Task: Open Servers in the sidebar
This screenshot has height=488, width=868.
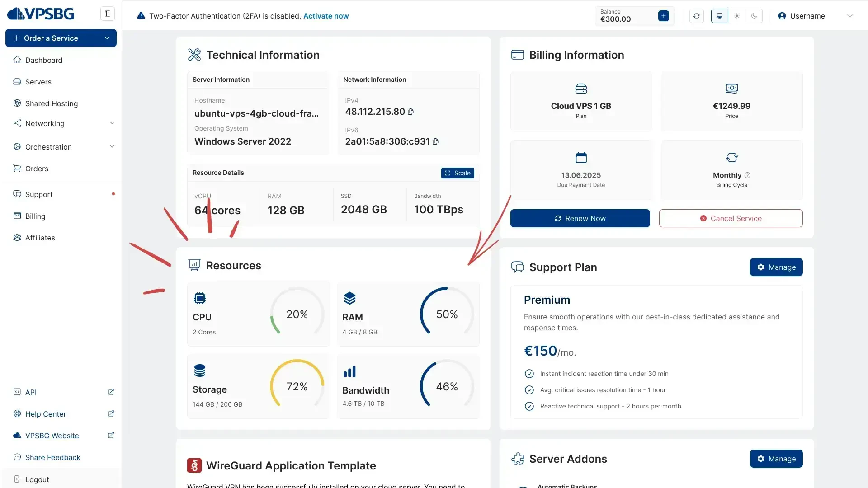Action: pyautogui.click(x=38, y=82)
